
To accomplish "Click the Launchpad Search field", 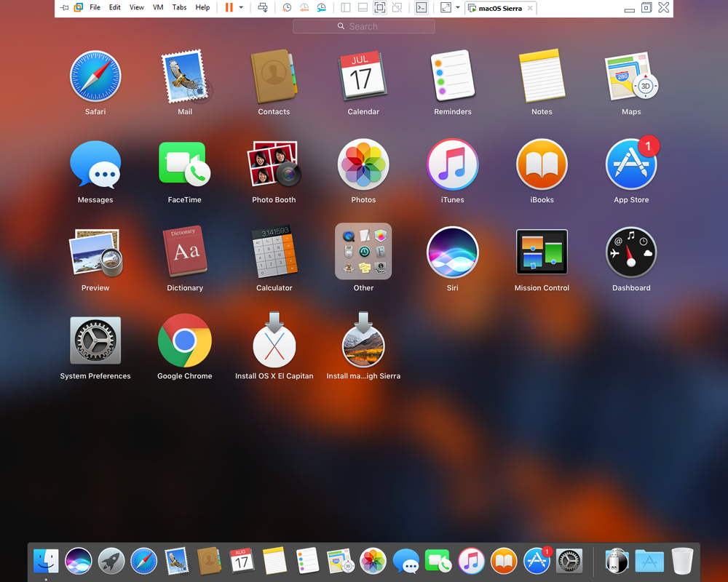I will coord(363,26).
